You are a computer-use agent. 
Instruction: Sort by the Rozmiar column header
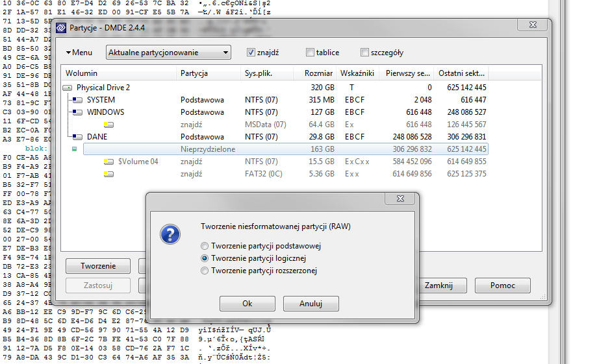click(316, 73)
